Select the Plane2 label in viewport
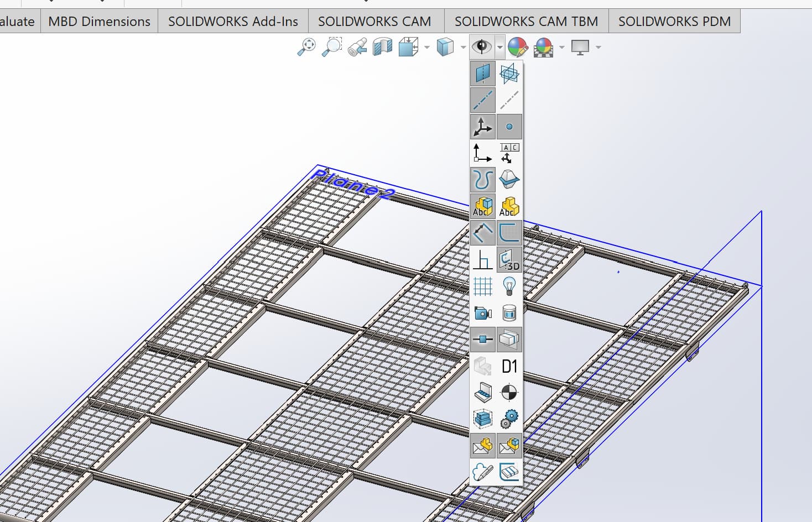Viewport: 812px width, 522px height. [x=353, y=184]
